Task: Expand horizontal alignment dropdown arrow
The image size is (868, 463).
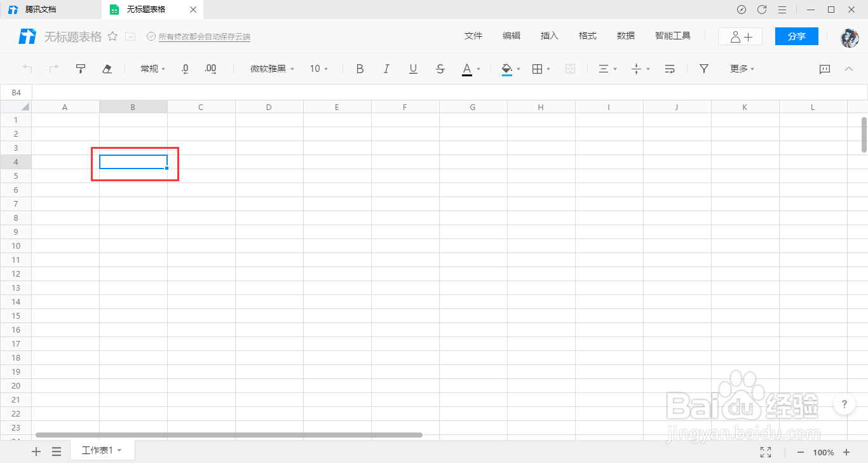Action: coord(615,69)
